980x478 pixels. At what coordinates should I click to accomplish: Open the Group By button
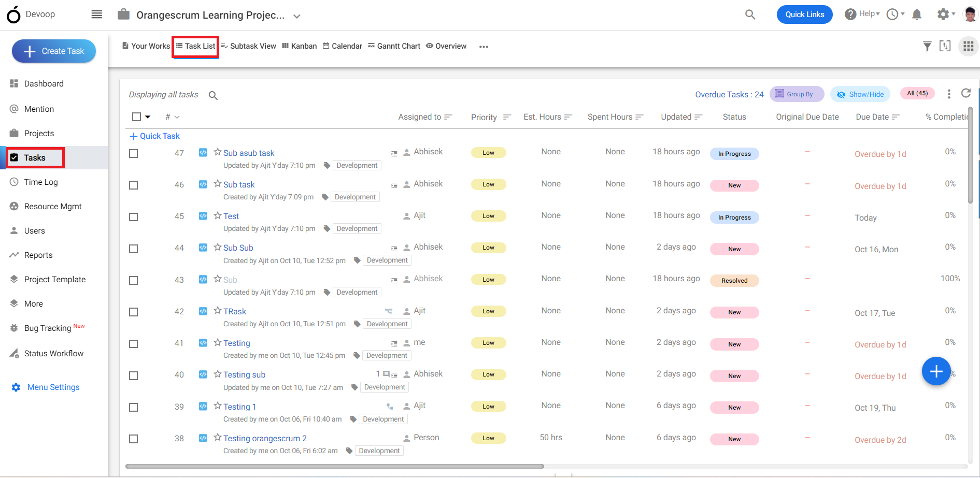click(x=797, y=94)
